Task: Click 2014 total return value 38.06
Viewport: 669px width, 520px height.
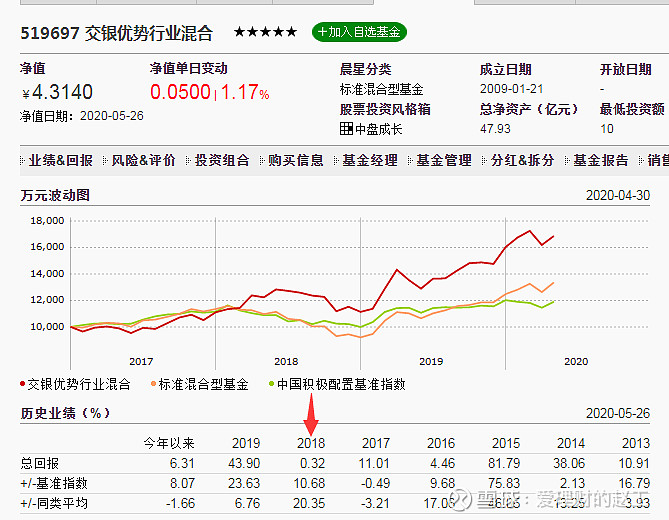Action: click(x=569, y=463)
